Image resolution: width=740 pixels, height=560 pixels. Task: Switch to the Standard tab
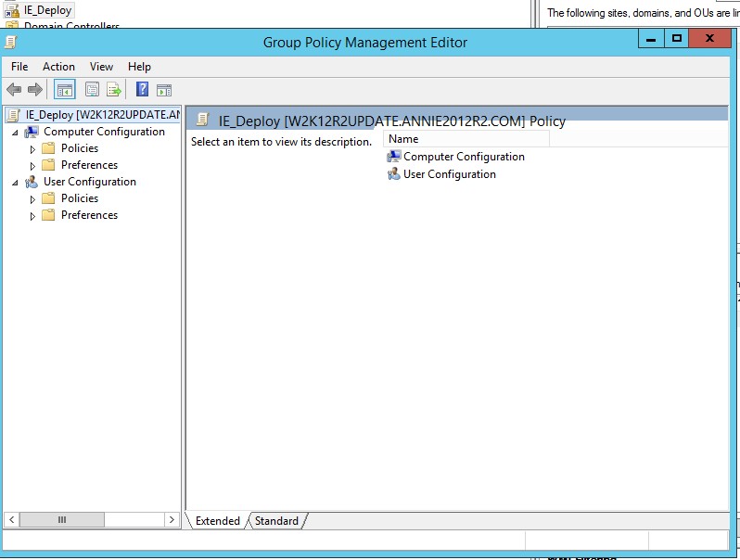coord(276,521)
